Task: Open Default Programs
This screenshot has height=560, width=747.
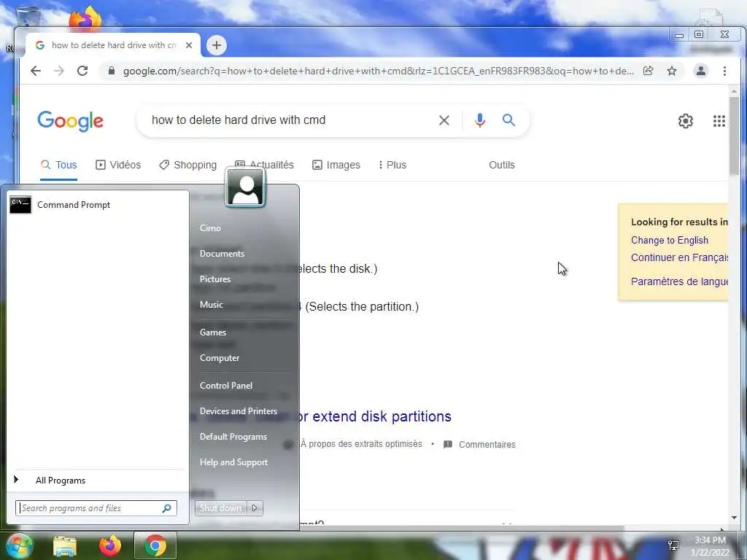Action: [233, 437]
